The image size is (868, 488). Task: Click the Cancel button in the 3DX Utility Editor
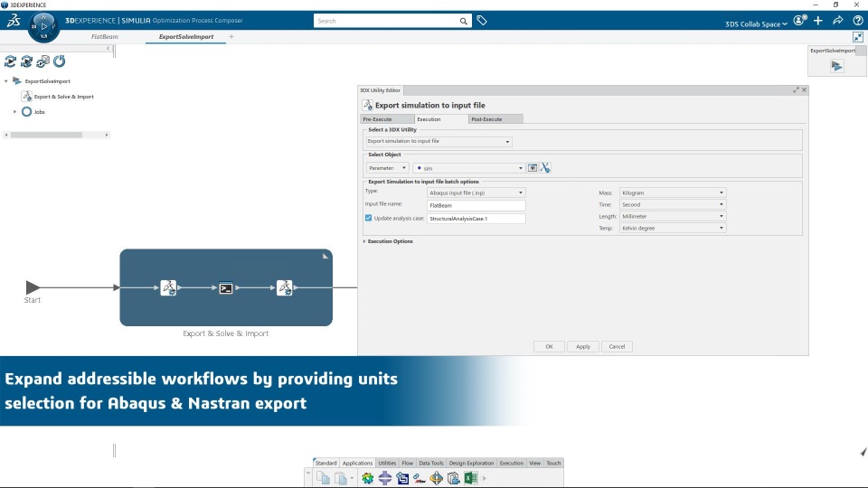(617, 346)
